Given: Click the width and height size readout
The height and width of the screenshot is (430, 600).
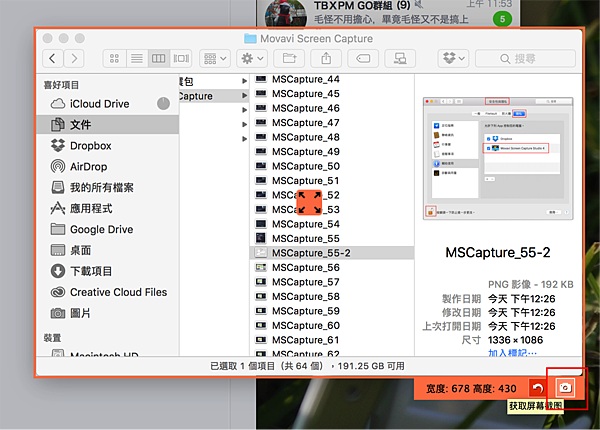Looking at the screenshot, I should pos(471,389).
